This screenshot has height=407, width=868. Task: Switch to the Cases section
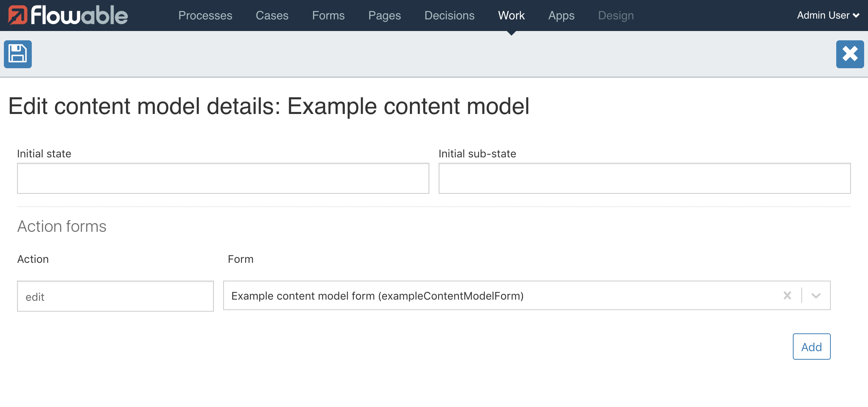(x=272, y=16)
